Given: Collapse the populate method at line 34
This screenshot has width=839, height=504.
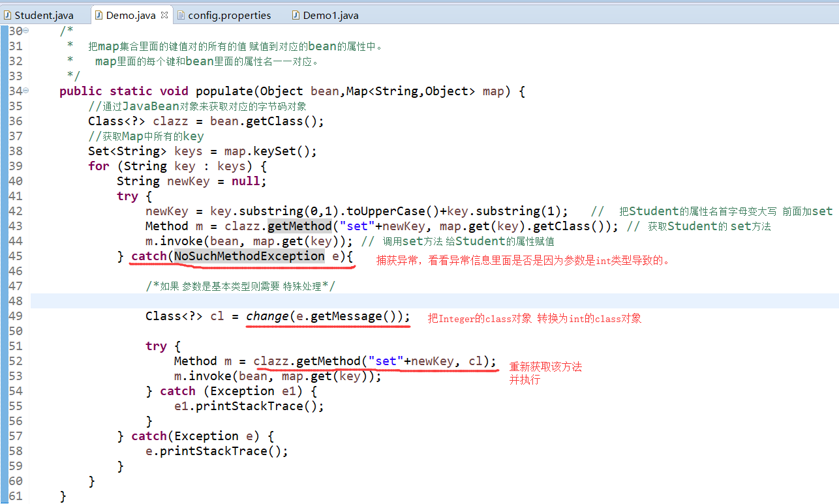Looking at the screenshot, I should tap(25, 91).
